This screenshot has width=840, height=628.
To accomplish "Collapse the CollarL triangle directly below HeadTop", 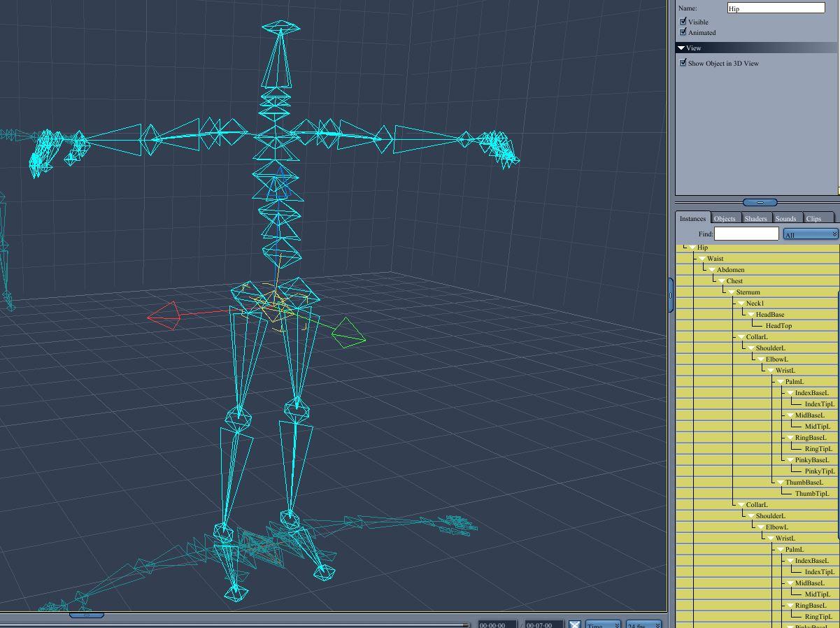I will (x=741, y=337).
